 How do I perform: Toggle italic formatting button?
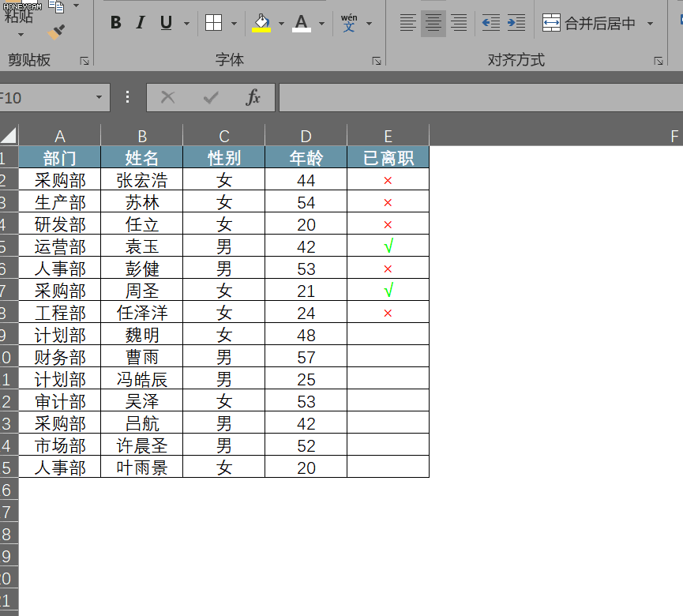141,23
